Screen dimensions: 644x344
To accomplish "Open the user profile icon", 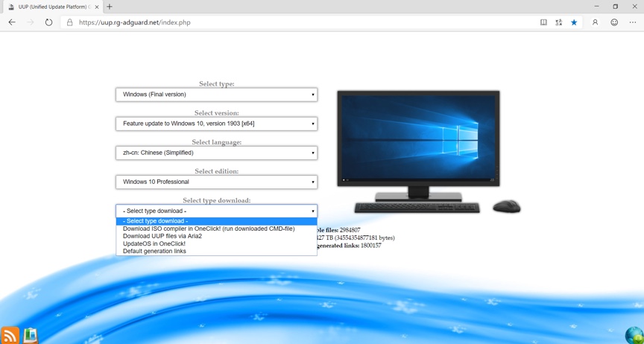I will pyautogui.click(x=595, y=22).
